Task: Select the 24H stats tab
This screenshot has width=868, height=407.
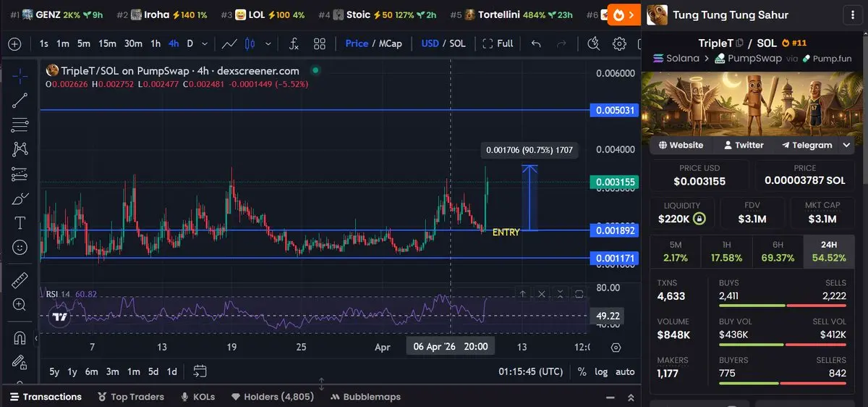Action: coord(829,251)
